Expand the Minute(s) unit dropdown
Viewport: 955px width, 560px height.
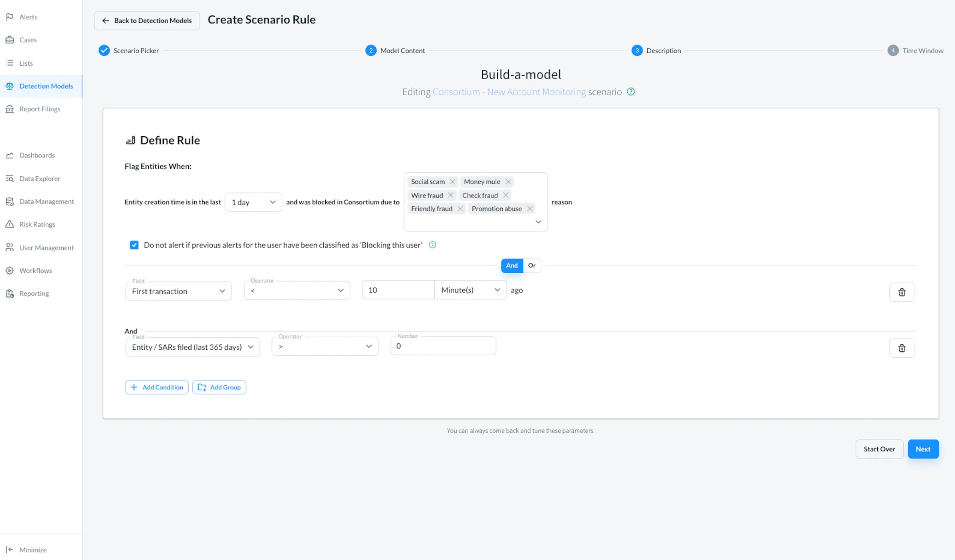click(x=470, y=290)
